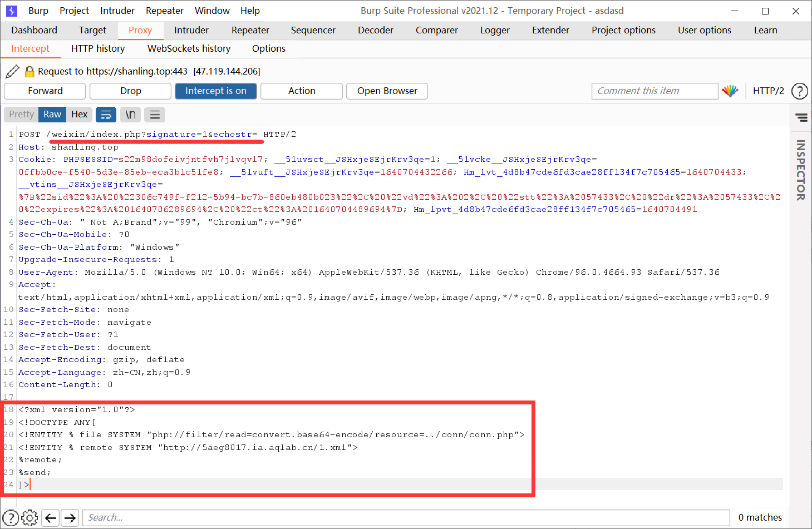
Task: Select the Proxy tab
Action: coord(140,30)
